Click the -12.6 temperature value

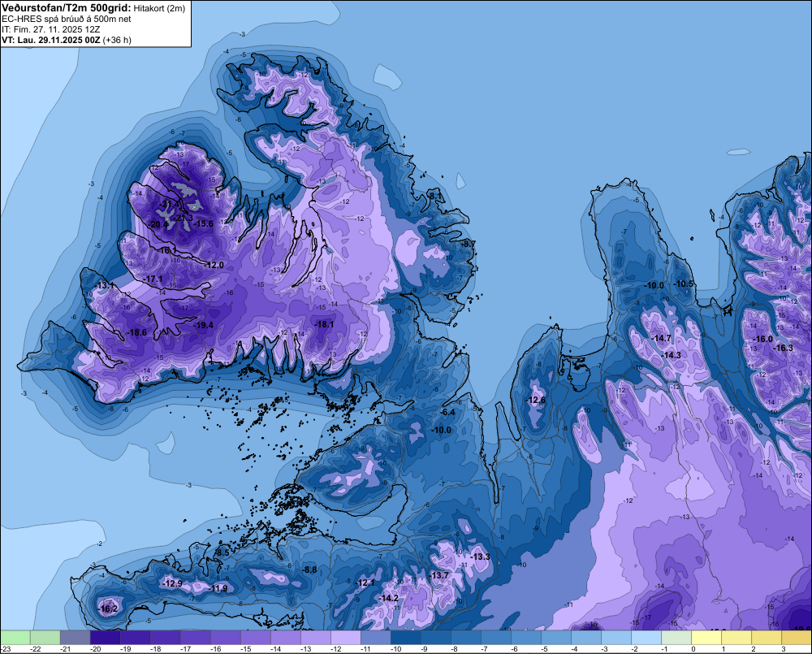pyautogui.click(x=536, y=400)
